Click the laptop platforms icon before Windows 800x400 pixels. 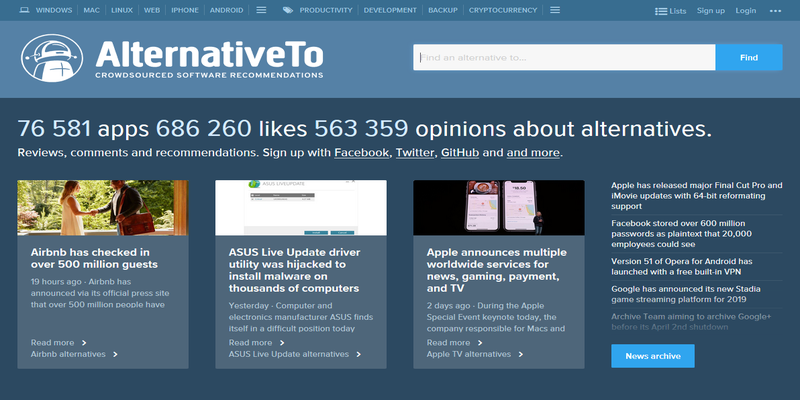coord(24,10)
